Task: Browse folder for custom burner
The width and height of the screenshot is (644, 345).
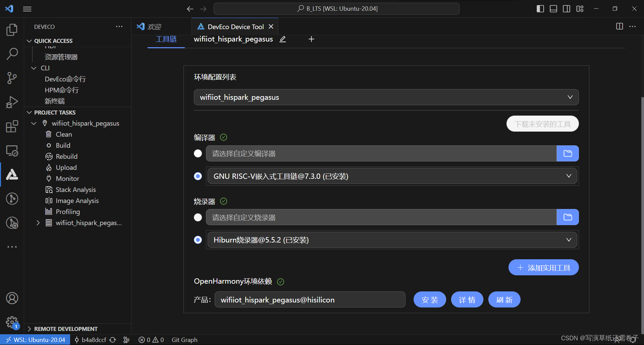Action: point(568,217)
